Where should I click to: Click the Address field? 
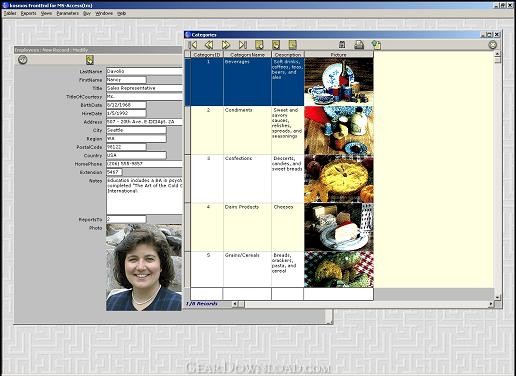(x=144, y=122)
